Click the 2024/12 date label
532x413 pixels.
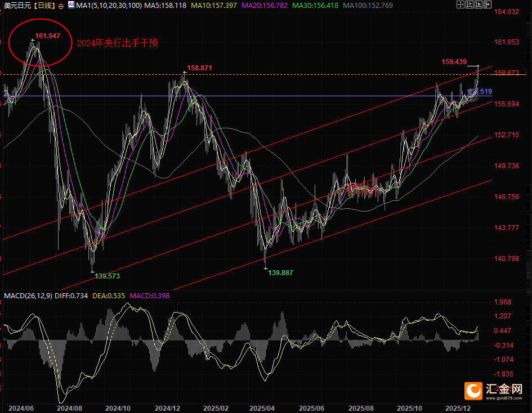(167, 408)
